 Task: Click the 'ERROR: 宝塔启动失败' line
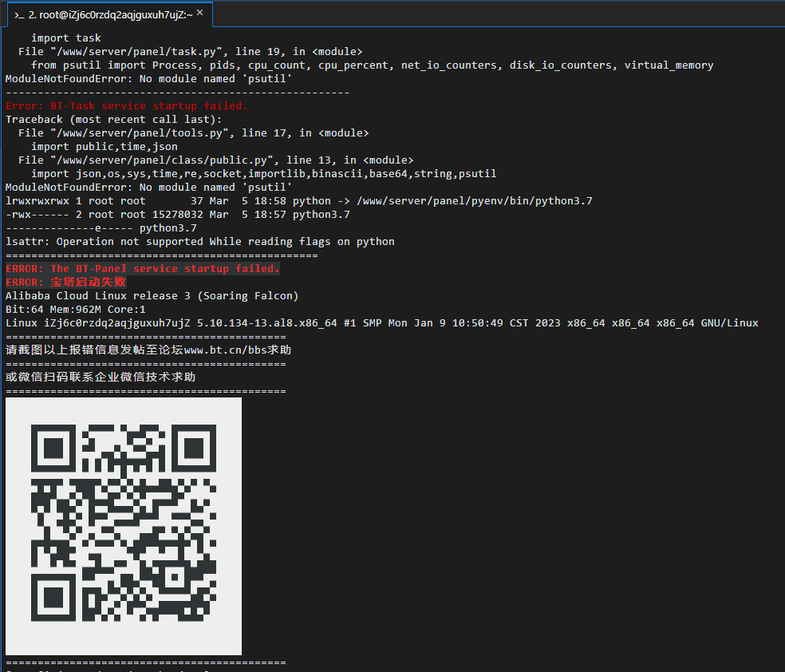point(65,282)
